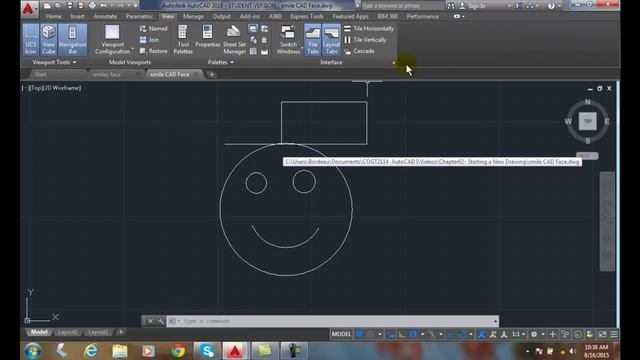The width and height of the screenshot is (640, 360).
Task: Click the Open file icon in quick access toolbar
Action: click(58, 6)
